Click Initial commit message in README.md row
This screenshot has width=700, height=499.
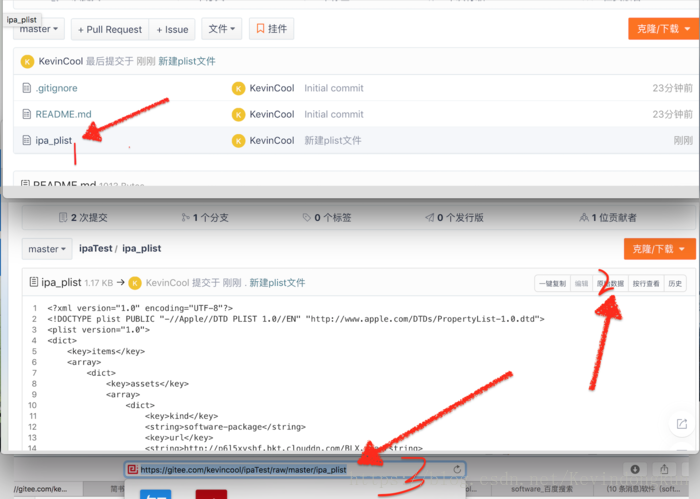[x=334, y=114]
